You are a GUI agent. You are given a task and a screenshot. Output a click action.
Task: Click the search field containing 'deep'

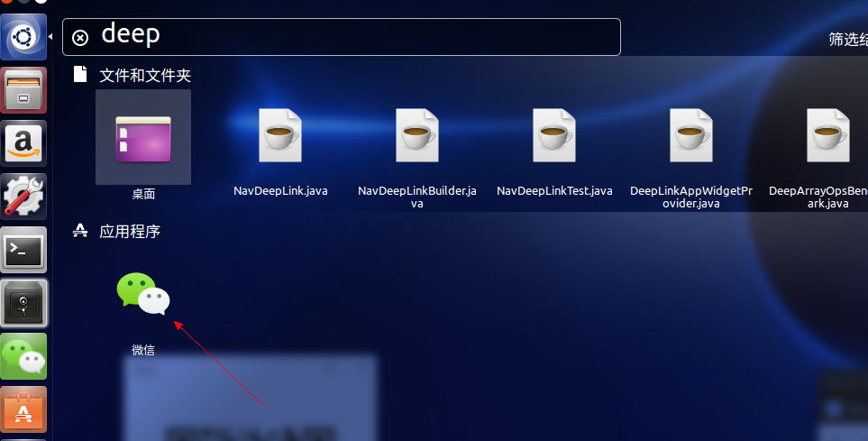341,37
